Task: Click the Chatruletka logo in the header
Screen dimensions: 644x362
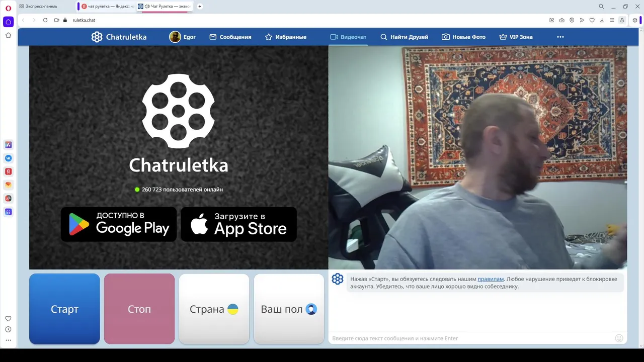Action: pyautogui.click(x=119, y=37)
